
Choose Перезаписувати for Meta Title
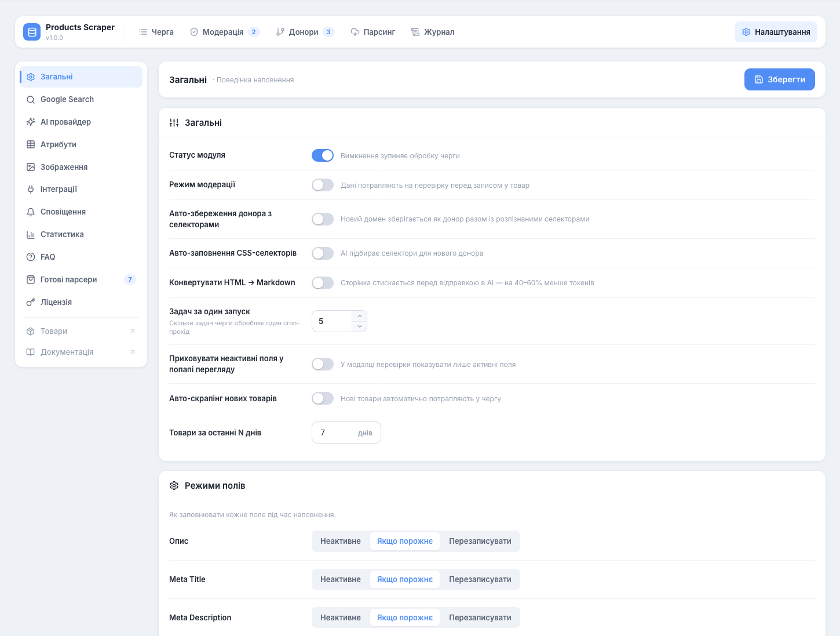[480, 580]
